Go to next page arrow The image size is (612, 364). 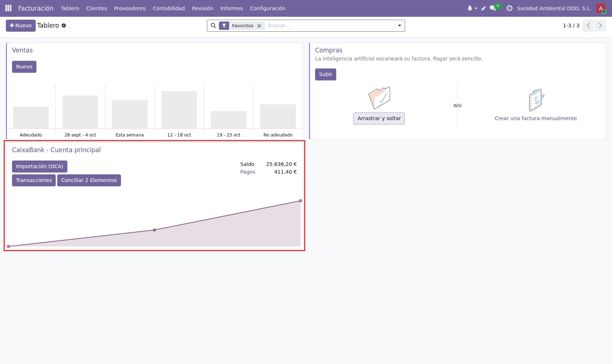(600, 25)
